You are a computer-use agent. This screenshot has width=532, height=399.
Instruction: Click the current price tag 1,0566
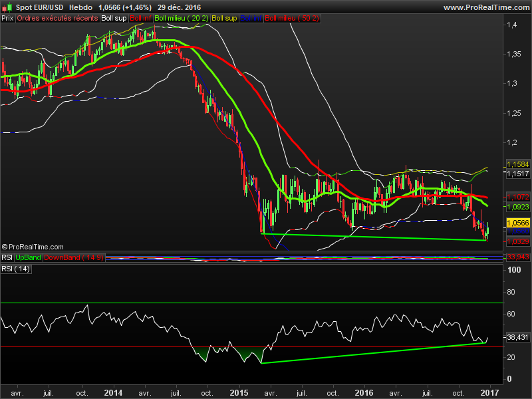point(518,223)
